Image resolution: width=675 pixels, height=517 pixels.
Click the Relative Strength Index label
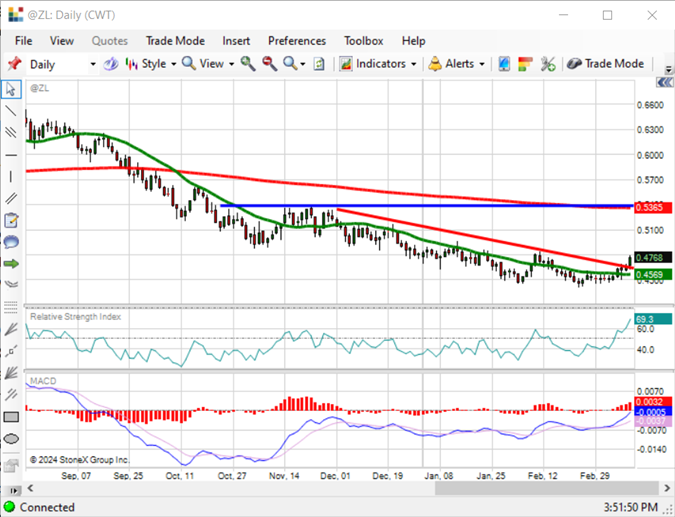click(x=75, y=317)
